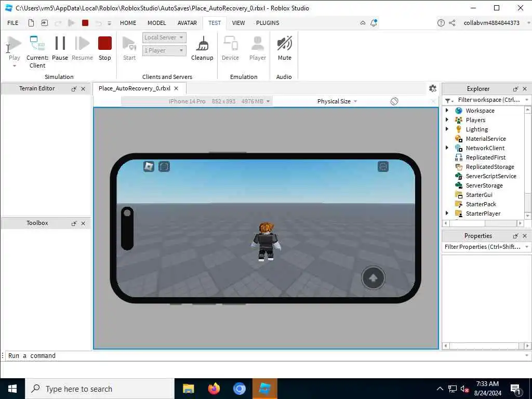Click the collapse ribbon chevron icon
532x399 pixels.
click(363, 23)
